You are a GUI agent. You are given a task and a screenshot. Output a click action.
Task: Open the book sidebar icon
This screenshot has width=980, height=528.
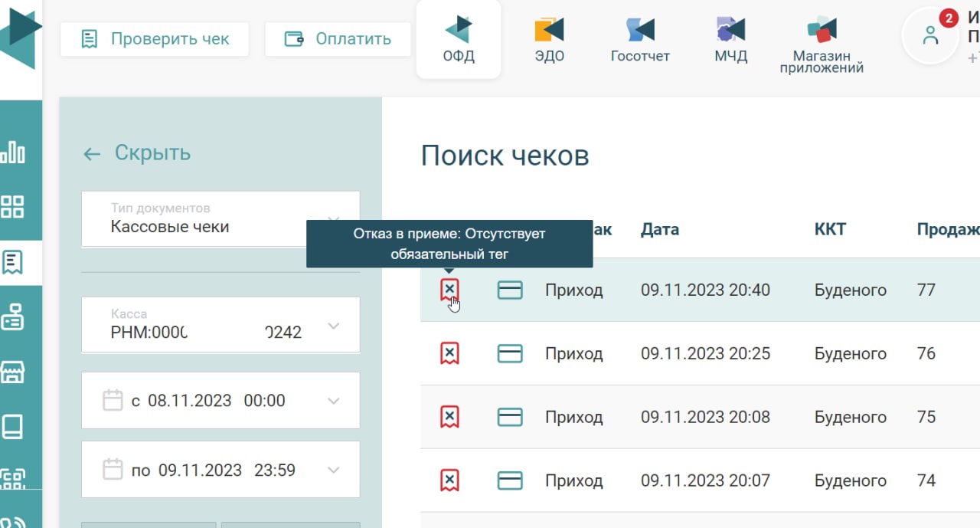13,427
